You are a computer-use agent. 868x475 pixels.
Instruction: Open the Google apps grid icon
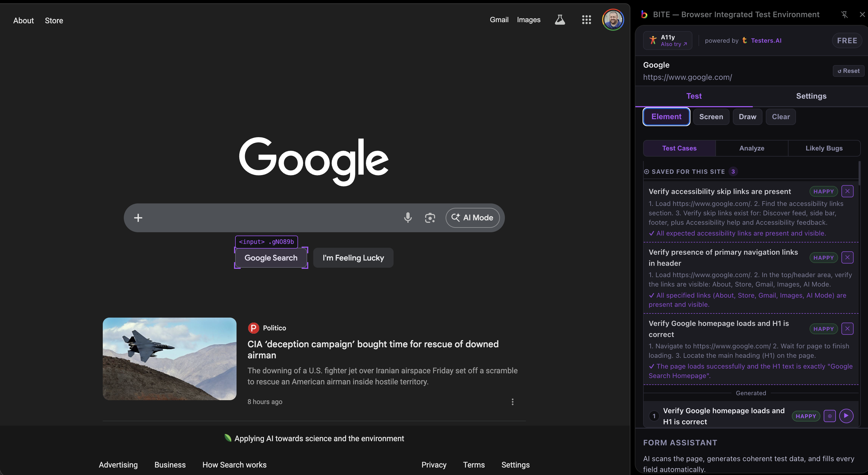(x=586, y=20)
